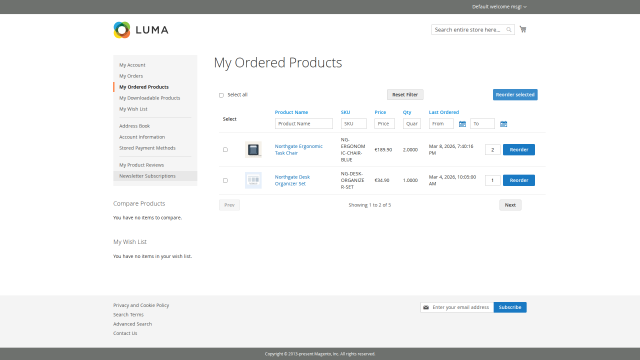The image size is (640, 360).
Task: Click the envelope icon in newsletter field
Action: (426, 307)
